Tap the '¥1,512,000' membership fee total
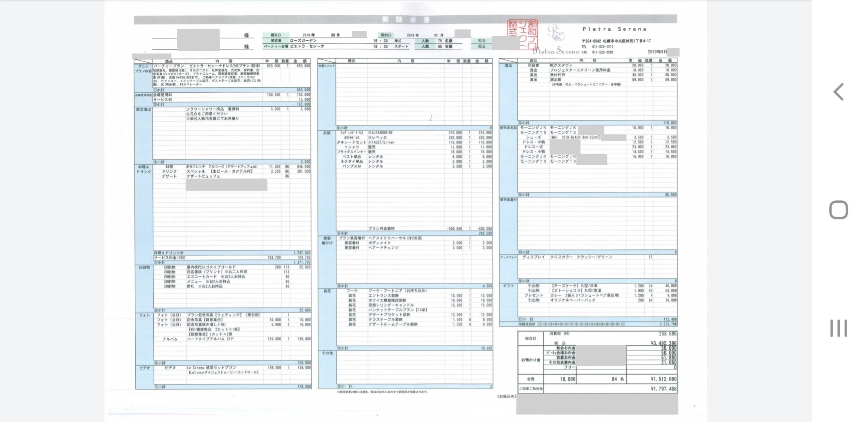868x422 pixels. pos(663,379)
